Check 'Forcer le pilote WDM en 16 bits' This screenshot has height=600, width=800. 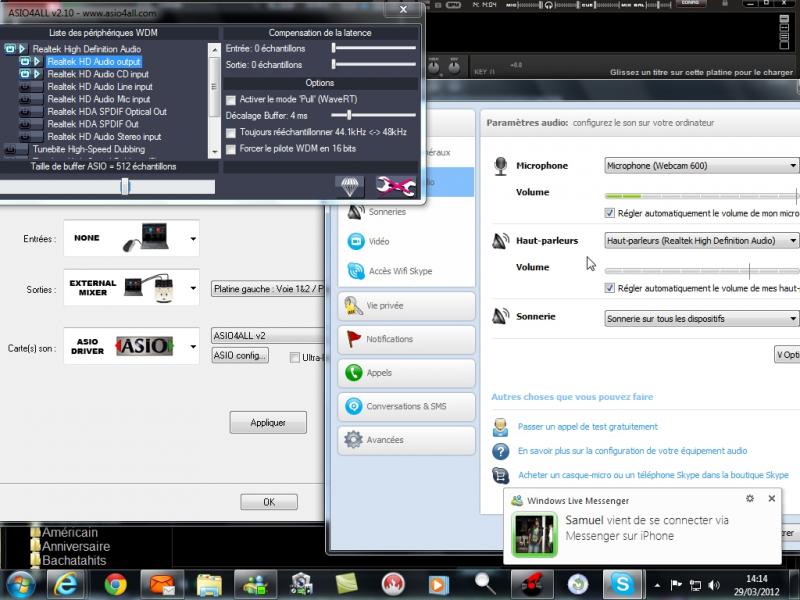[x=231, y=148]
